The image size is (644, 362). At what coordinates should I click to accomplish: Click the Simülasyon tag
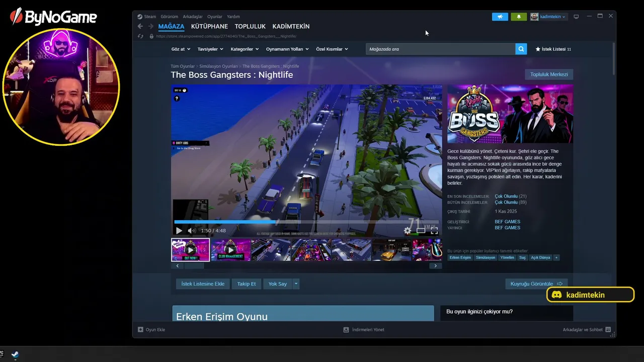[486, 257]
